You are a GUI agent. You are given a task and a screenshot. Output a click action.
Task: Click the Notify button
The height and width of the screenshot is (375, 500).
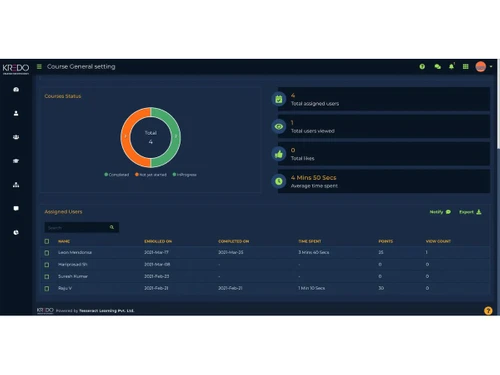pos(440,212)
